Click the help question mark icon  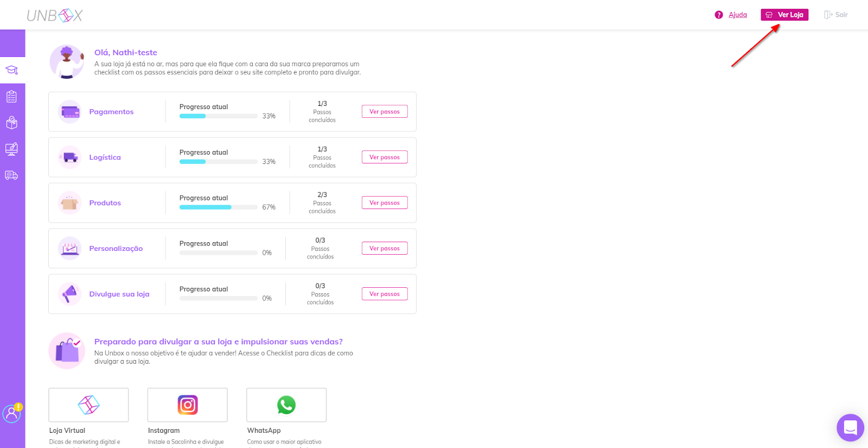719,15
